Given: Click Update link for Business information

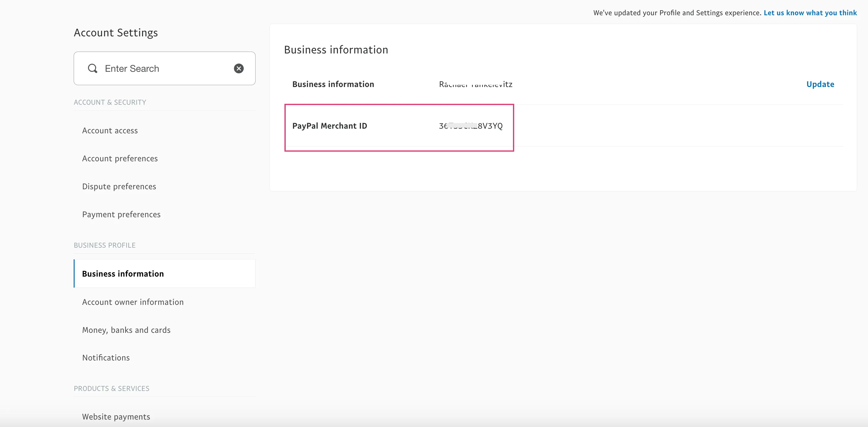Looking at the screenshot, I should point(820,84).
